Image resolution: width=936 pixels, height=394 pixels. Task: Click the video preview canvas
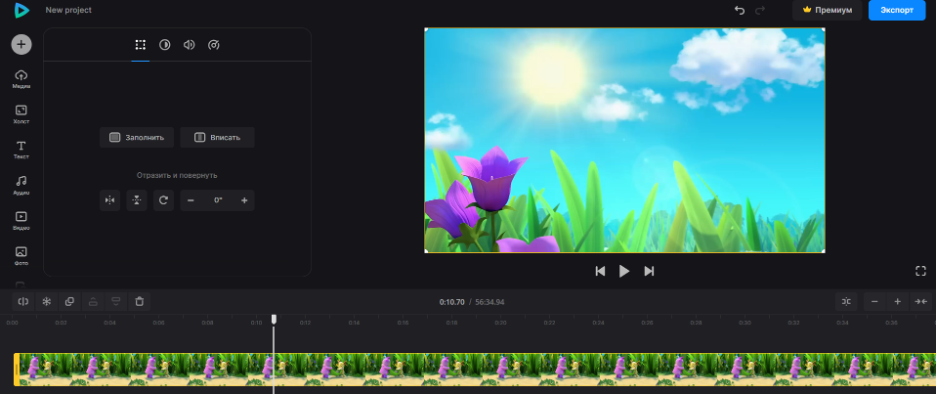click(x=624, y=140)
